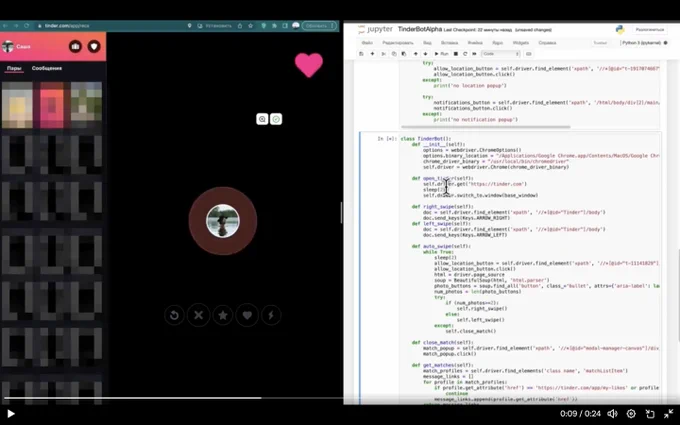Click the Tinder Boost lightning button
The width and height of the screenshot is (680, 425).
click(x=271, y=315)
